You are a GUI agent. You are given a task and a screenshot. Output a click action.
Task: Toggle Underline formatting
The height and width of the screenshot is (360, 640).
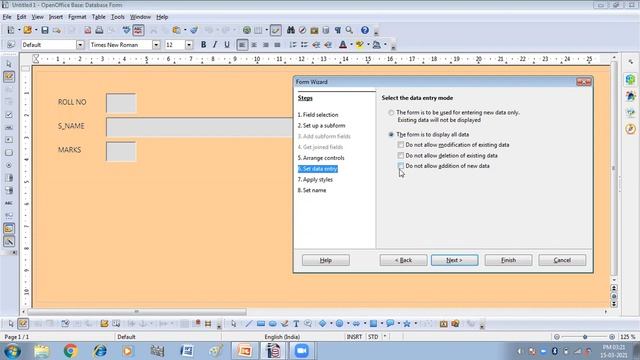coord(227,45)
